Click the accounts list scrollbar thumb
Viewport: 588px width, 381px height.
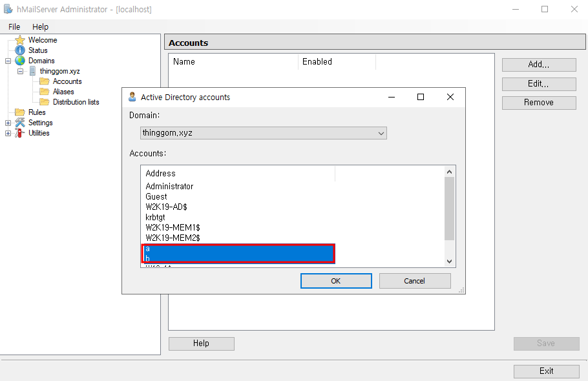coord(449,209)
